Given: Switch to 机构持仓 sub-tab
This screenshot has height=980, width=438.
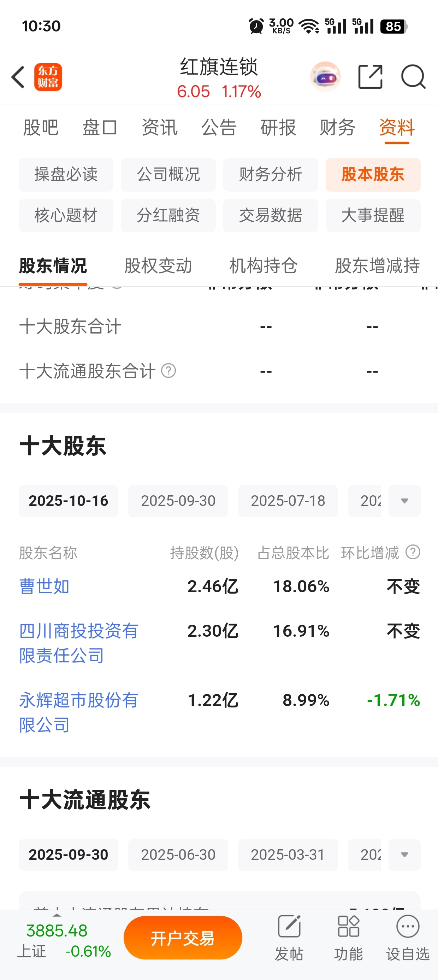Looking at the screenshot, I should pos(264,266).
